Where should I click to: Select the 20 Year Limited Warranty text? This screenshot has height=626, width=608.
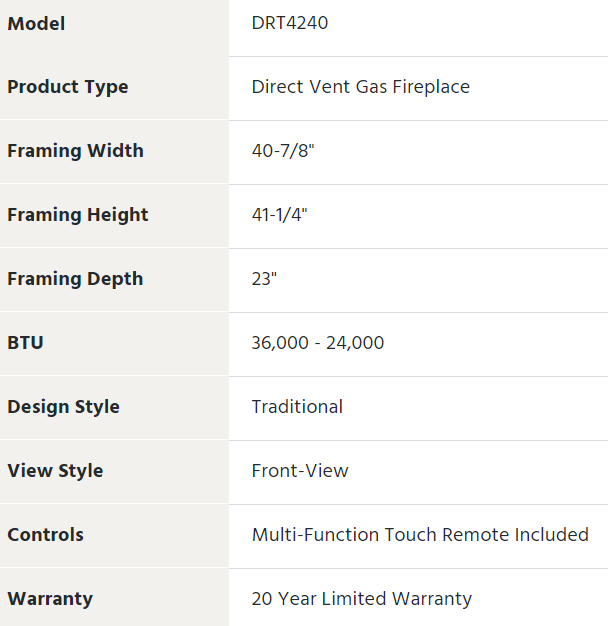(362, 599)
